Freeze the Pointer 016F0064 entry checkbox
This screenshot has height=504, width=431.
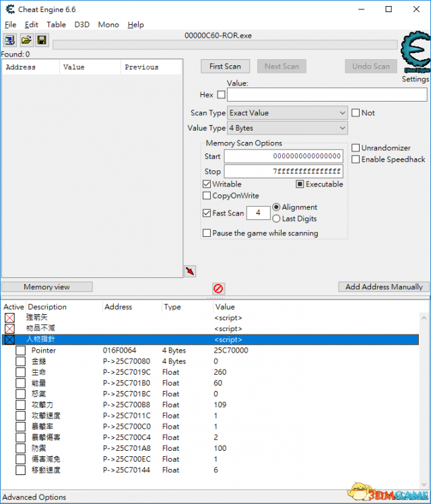[x=21, y=351]
